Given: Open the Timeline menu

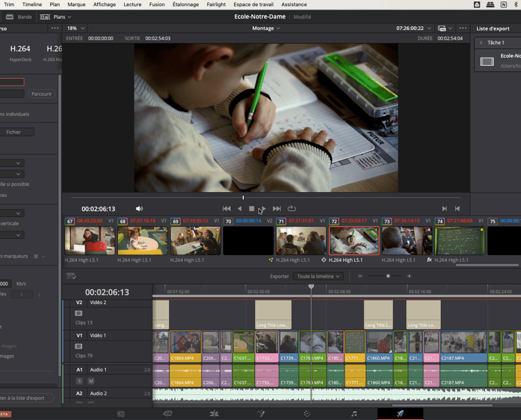Looking at the screenshot, I should point(32,5).
